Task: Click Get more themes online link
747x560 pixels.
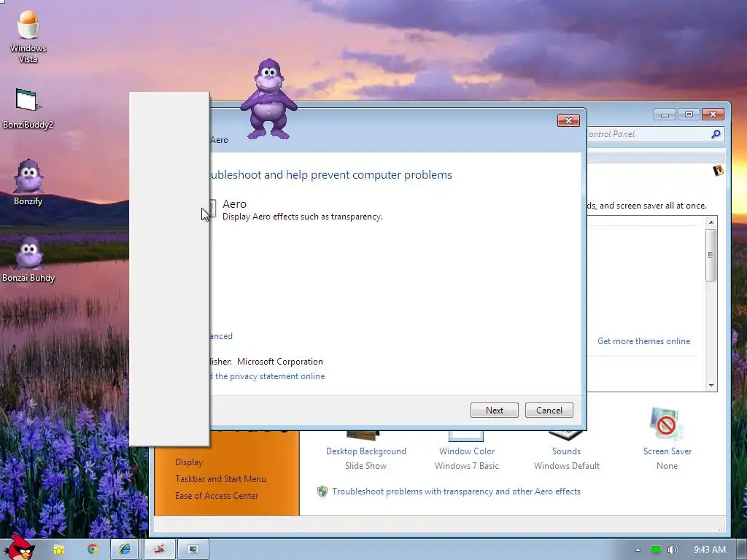Action: 643,341
